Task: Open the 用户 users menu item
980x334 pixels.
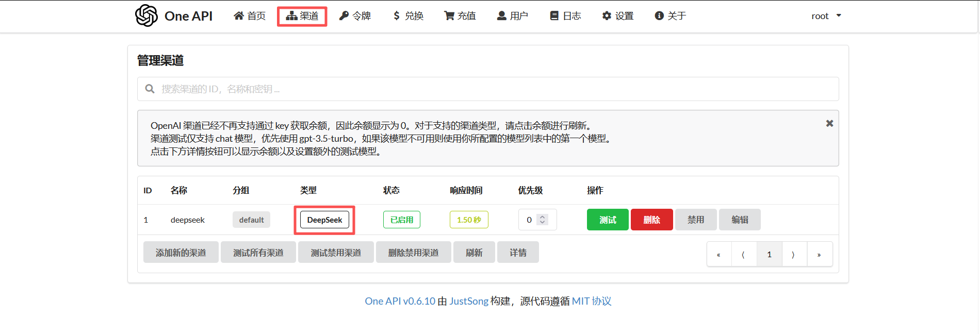Action: click(512, 16)
